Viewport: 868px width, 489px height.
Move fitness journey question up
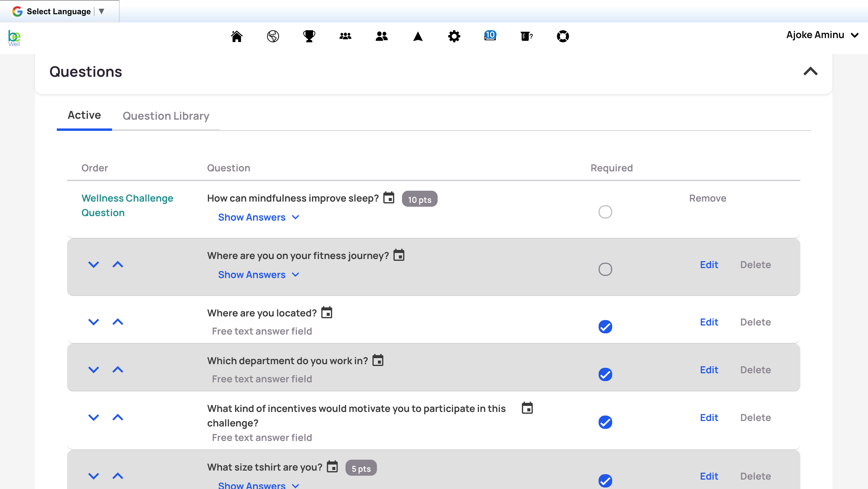tap(117, 265)
